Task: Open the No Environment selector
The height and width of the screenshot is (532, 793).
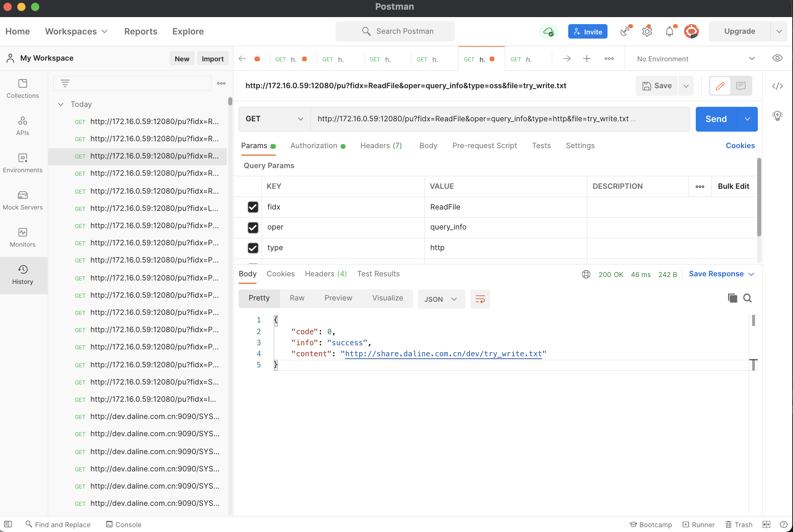Action: pyautogui.click(x=696, y=59)
